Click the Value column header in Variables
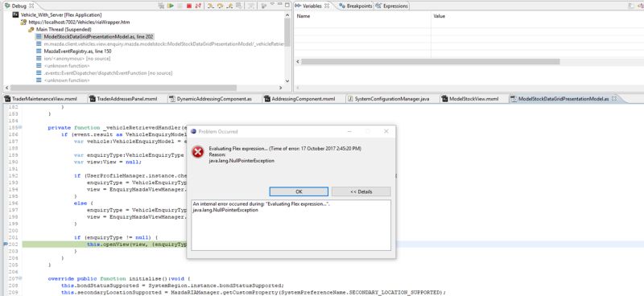644x296 pixels. pos(439,16)
